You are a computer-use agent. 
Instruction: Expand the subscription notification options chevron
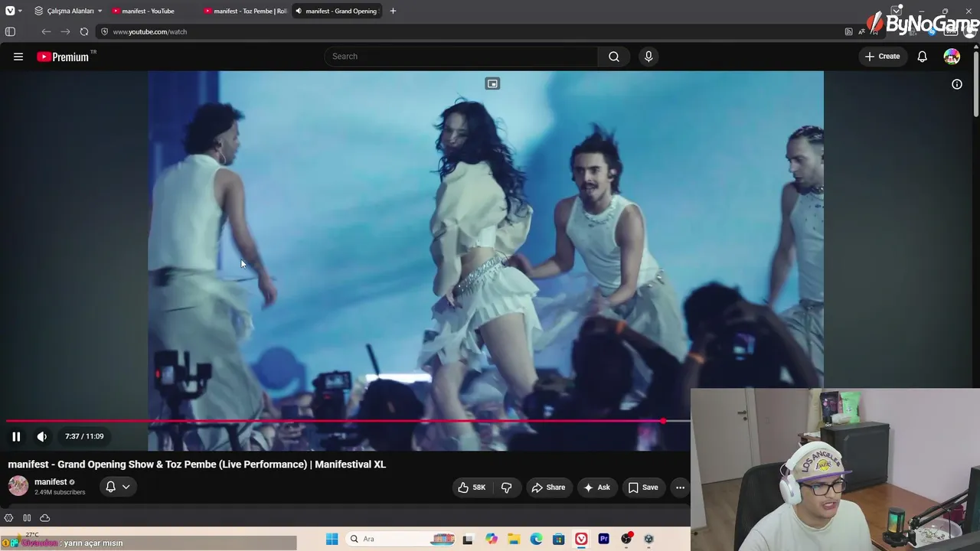pyautogui.click(x=126, y=487)
